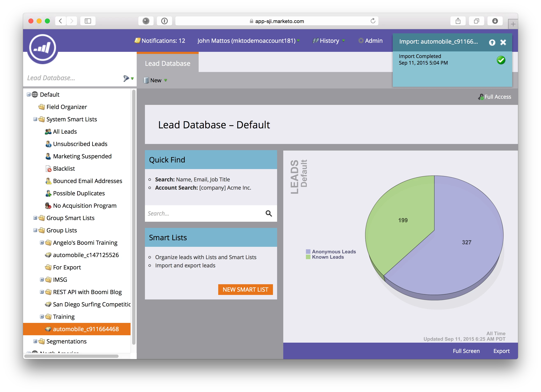This screenshot has height=392, width=541.
Task: Click the Blacklist icon in tree
Action: pyautogui.click(x=48, y=169)
